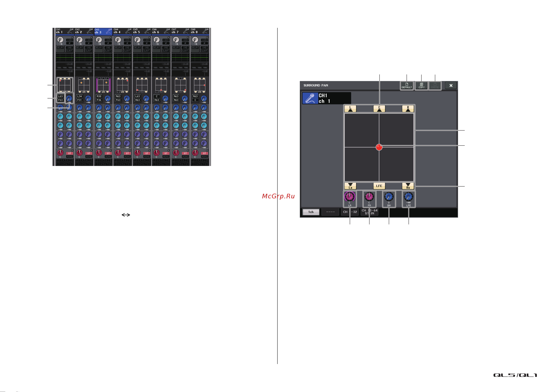555x392 pixels.
Task: Toggle the MONO button on CH2
Action: 89,157
